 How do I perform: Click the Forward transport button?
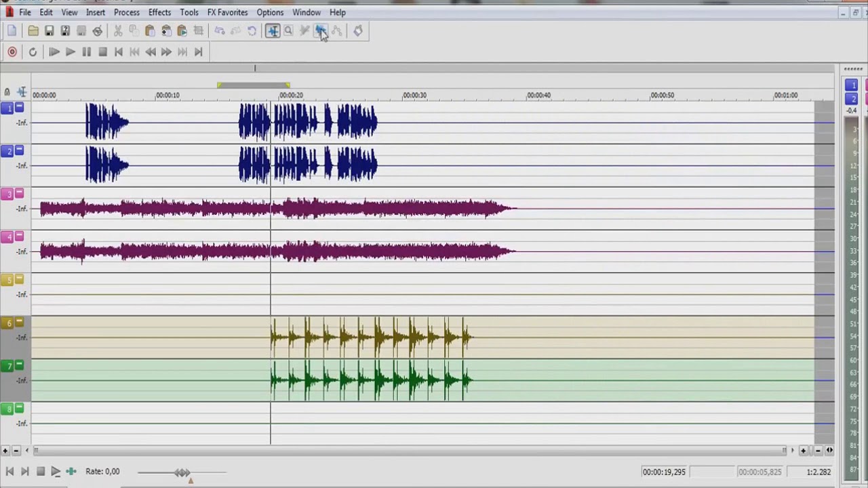coord(166,52)
